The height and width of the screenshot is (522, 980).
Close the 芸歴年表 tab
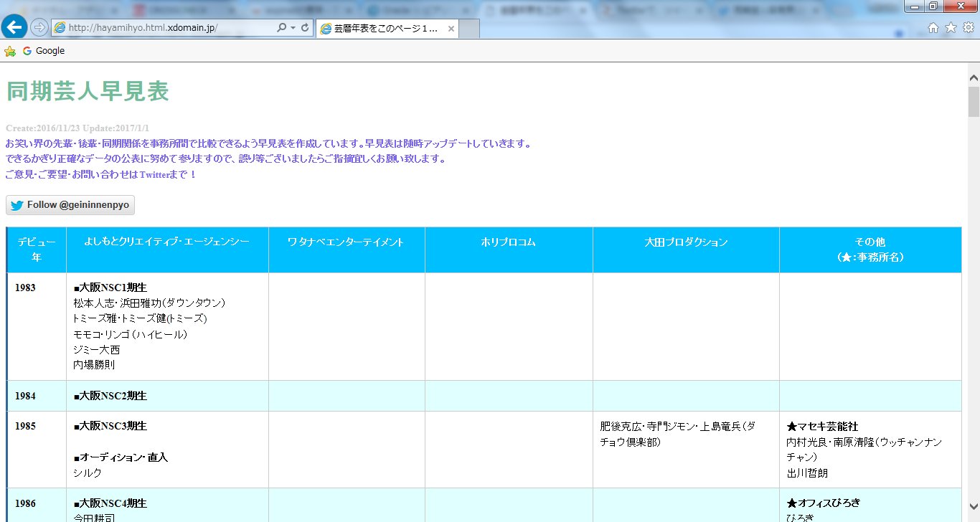tap(451, 29)
